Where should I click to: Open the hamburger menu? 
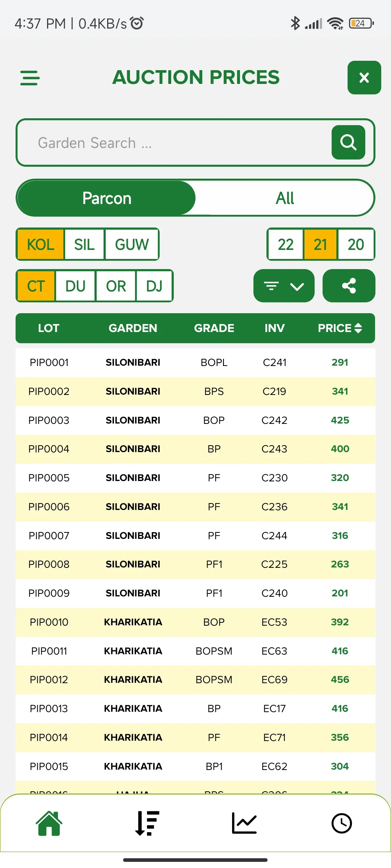point(30,78)
